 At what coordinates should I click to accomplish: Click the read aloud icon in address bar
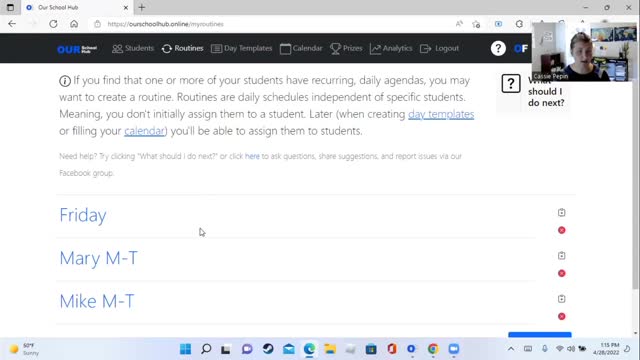click(x=459, y=24)
